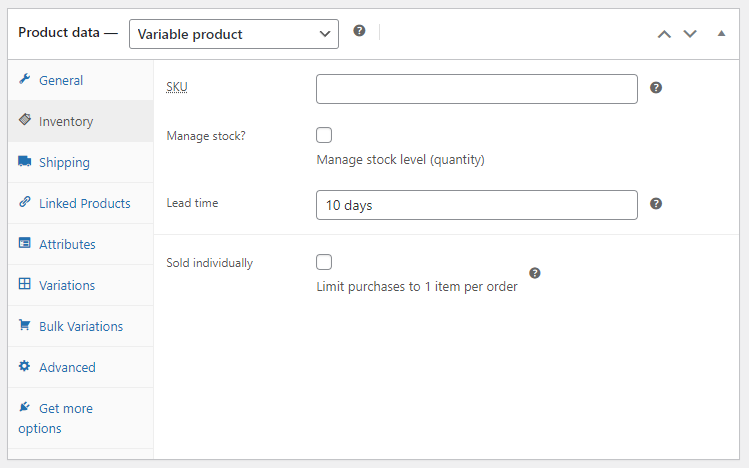Tick the Sold individually checkbox

[x=324, y=262]
